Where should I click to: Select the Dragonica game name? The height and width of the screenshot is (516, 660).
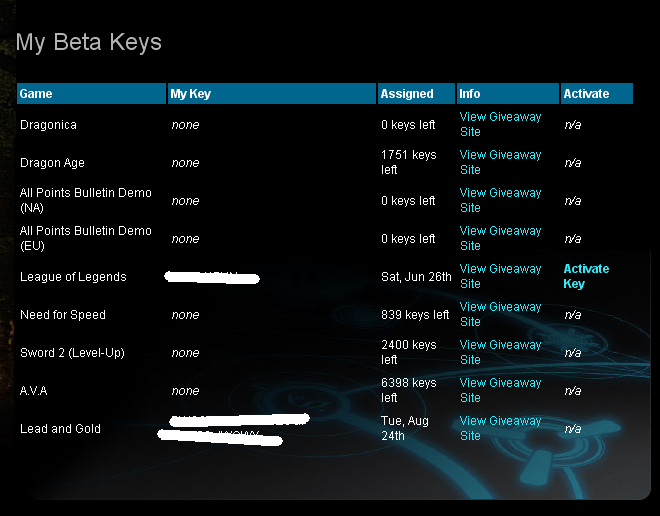[48, 125]
